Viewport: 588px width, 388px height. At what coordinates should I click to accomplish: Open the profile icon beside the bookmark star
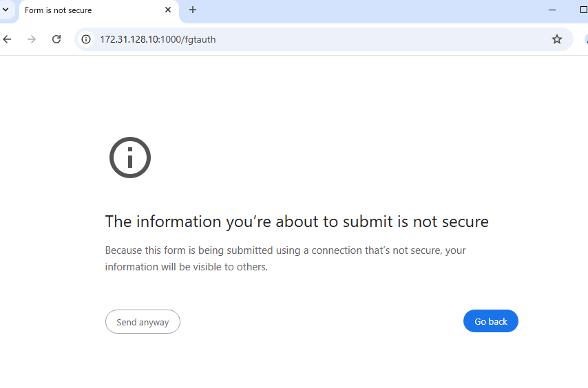(585, 39)
